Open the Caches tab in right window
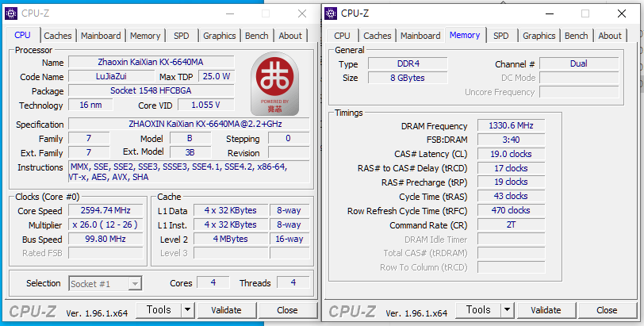 [377, 36]
